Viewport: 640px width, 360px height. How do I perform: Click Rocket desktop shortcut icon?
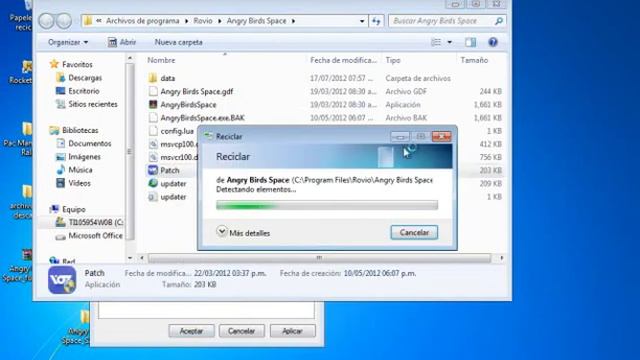point(27,67)
